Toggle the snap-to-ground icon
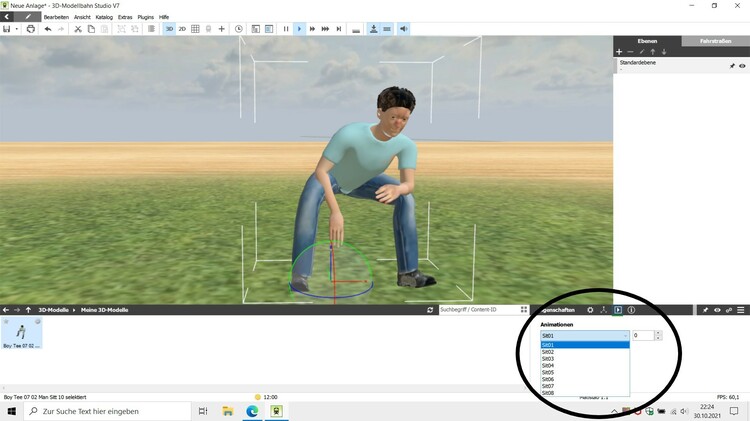The width and height of the screenshot is (750, 421). click(x=374, y=29)
